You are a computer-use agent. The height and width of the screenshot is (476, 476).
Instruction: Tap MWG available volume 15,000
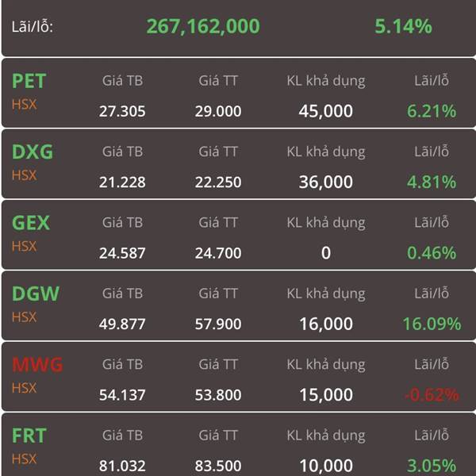point(326,395)
